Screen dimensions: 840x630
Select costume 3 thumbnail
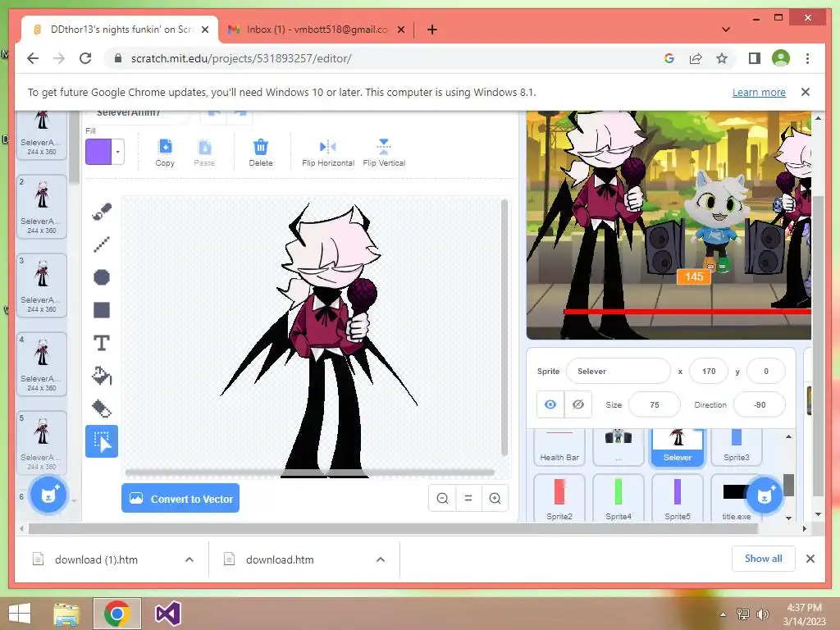[42, 285]
